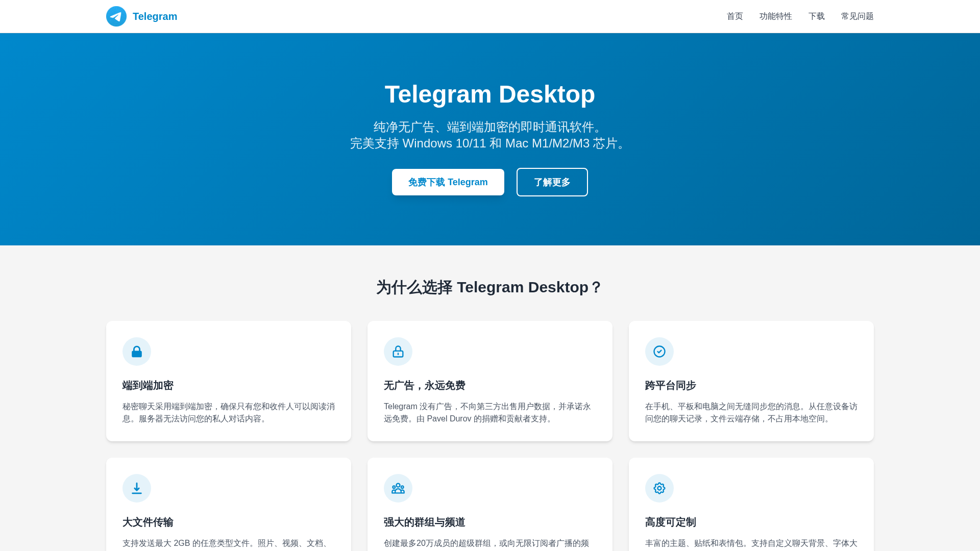Click the 秘密聊天采用端到端加密 description
This screenshot has width=980, height=551.
[x=229, y=413]
